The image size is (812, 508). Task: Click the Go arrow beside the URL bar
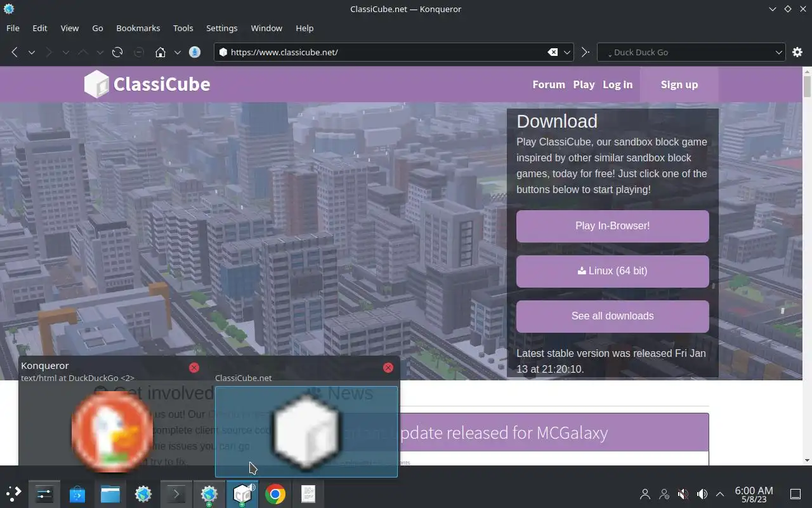pyautogui.click(x=586, y=52)
